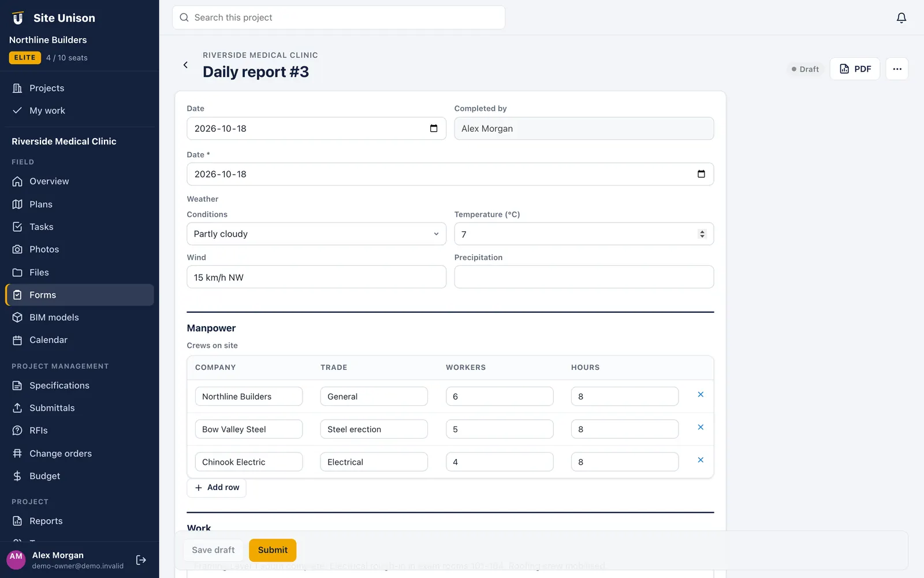Open the project Calendar

(x=79, y=340)
